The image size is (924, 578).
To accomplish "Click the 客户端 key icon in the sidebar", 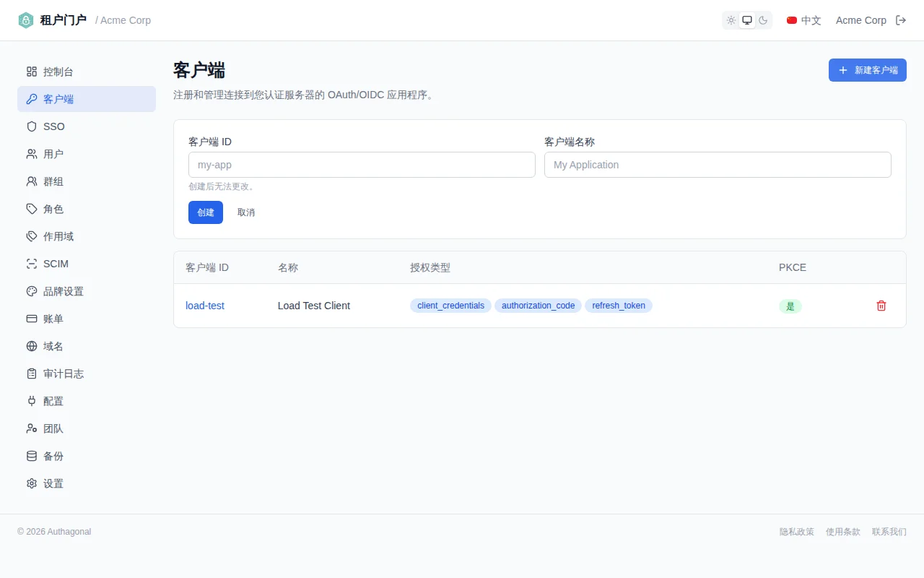I will click(x=32, y=99).
